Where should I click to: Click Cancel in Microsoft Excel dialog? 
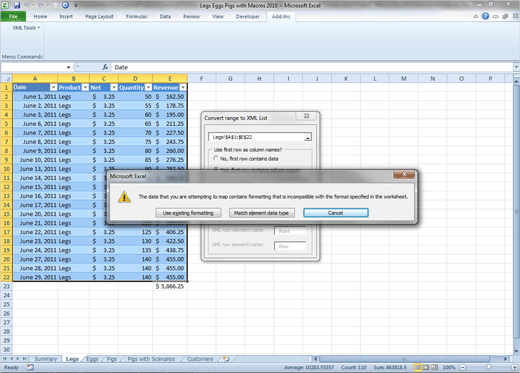pyautogui.click(x=336, y=213)
